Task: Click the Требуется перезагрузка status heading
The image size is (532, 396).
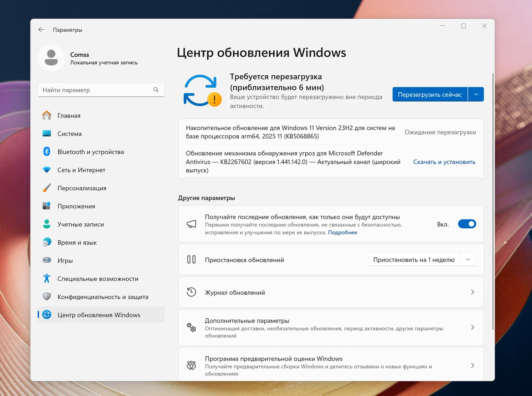Action: coord(277,82)
